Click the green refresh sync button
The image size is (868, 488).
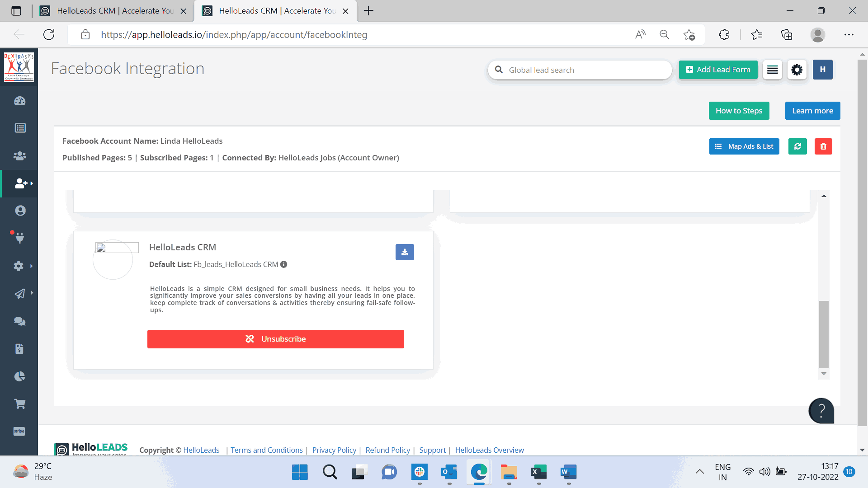797,146
